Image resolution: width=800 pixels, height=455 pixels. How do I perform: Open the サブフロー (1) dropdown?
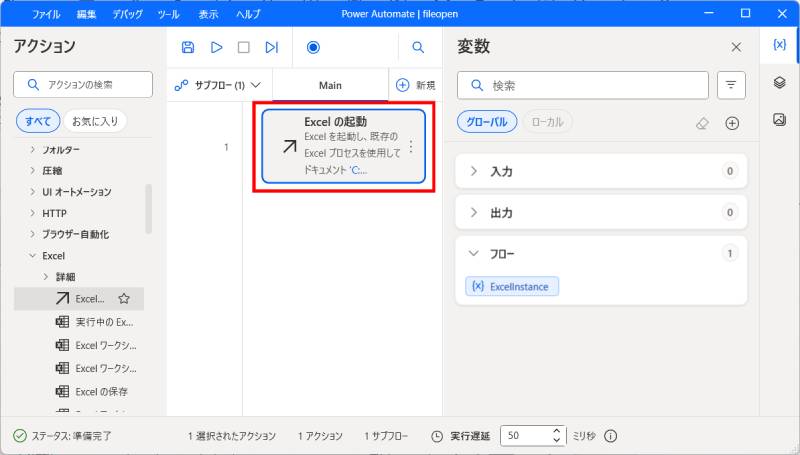click(218, 85)
